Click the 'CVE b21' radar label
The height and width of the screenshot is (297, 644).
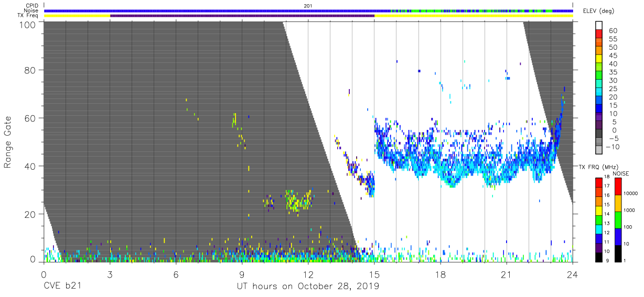click(x=62, y=287)
